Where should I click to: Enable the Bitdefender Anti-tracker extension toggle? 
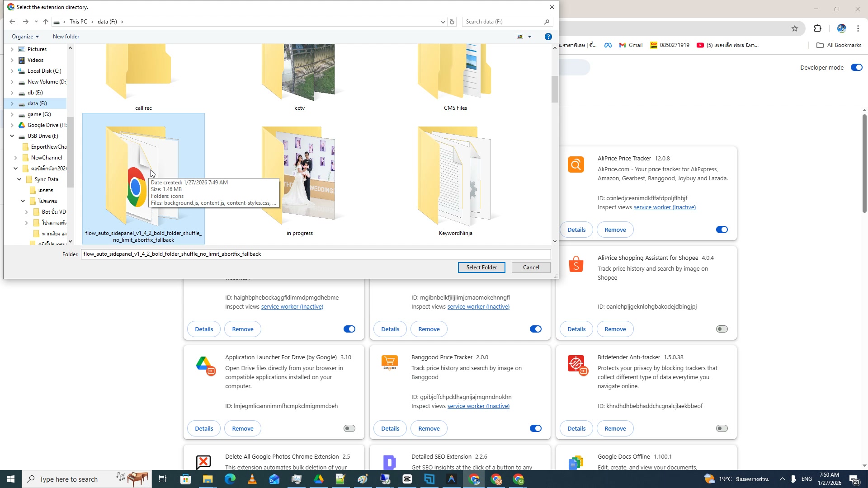(x=722, y=428)
